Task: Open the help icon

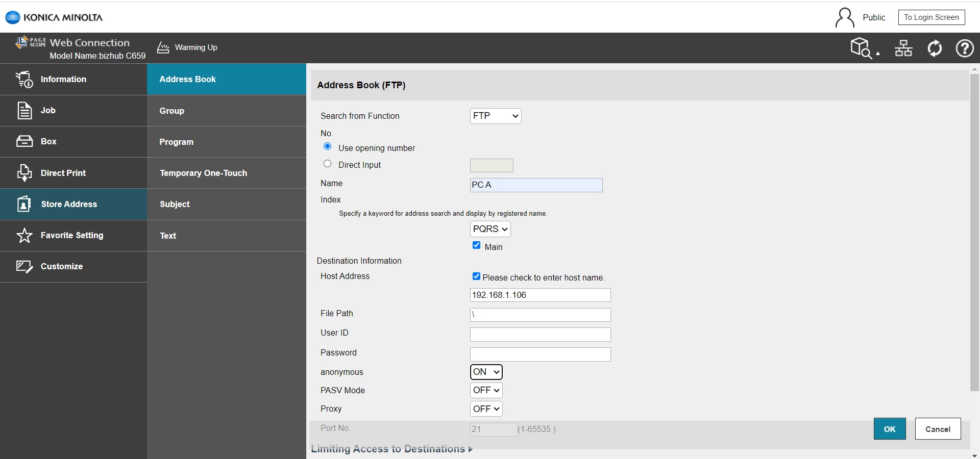Action: tap(965, 48)
